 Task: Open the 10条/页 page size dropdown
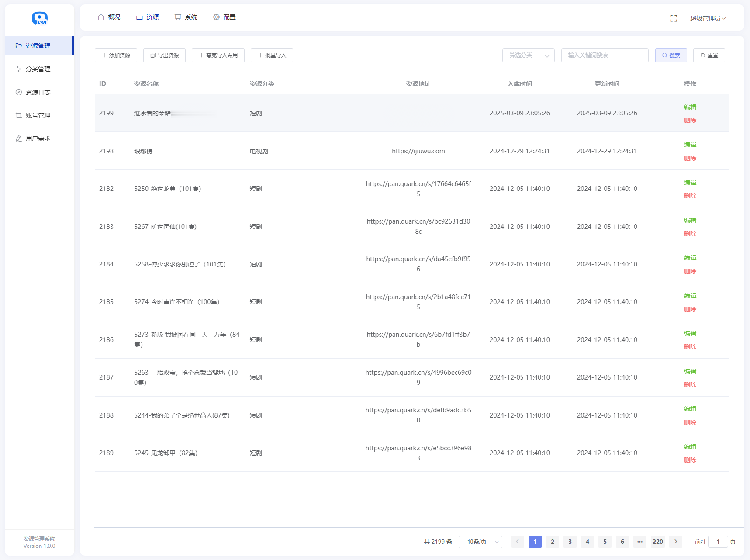(480, 542)
